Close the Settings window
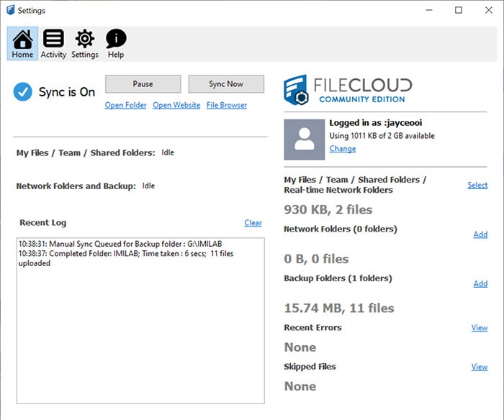504x420 pixels. 489,10
